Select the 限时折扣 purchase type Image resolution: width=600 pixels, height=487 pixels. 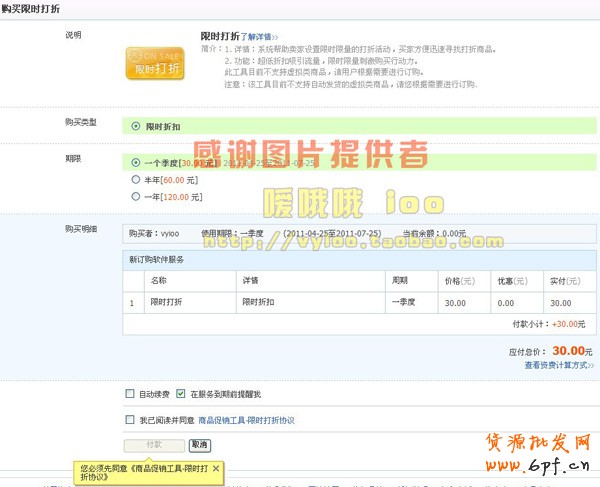pos(137,125)
